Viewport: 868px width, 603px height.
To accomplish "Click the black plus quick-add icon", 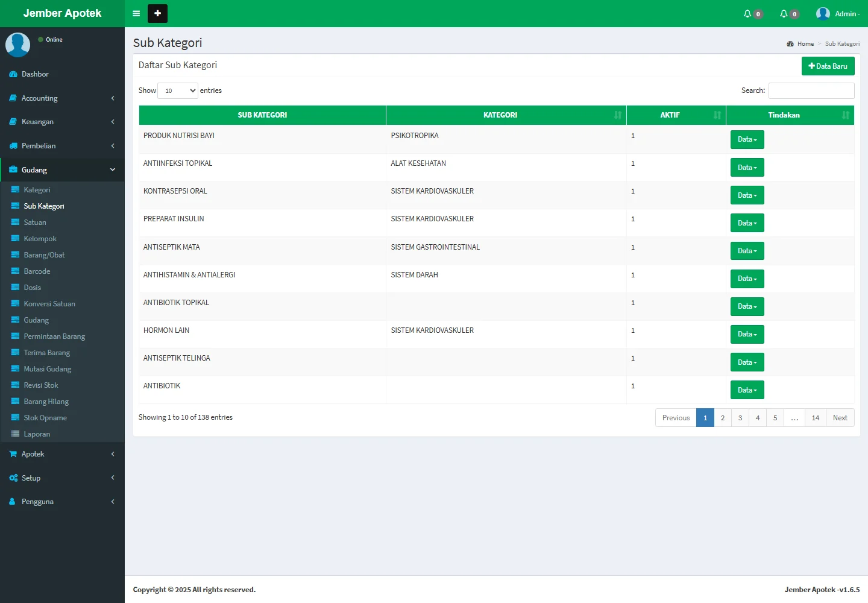I will coord(157,13).
